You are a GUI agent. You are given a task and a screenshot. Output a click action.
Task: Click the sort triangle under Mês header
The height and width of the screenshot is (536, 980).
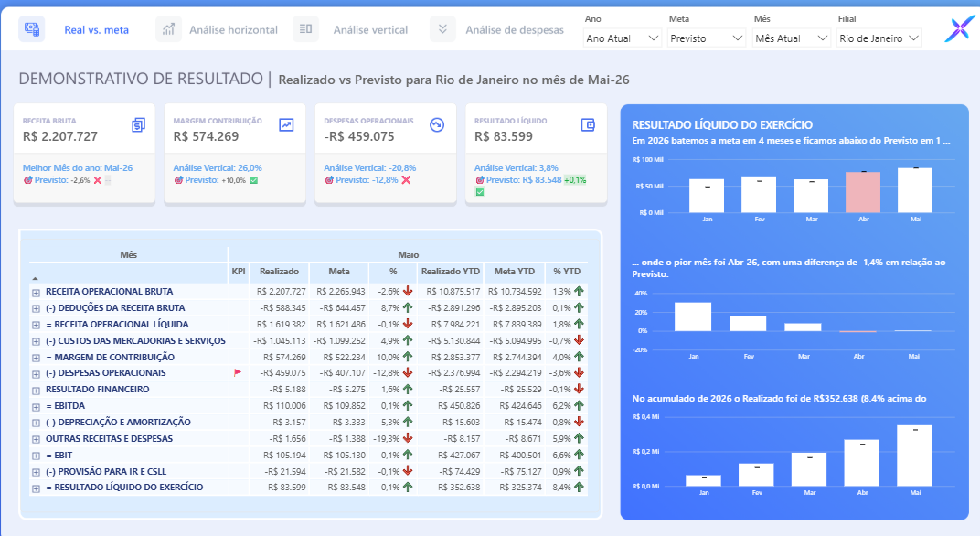35,278
